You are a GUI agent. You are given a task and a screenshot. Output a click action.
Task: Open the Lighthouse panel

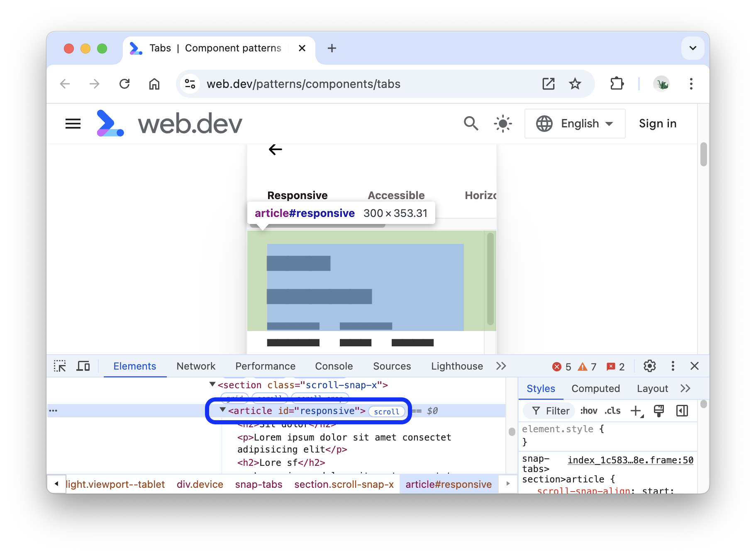point(456,366)
